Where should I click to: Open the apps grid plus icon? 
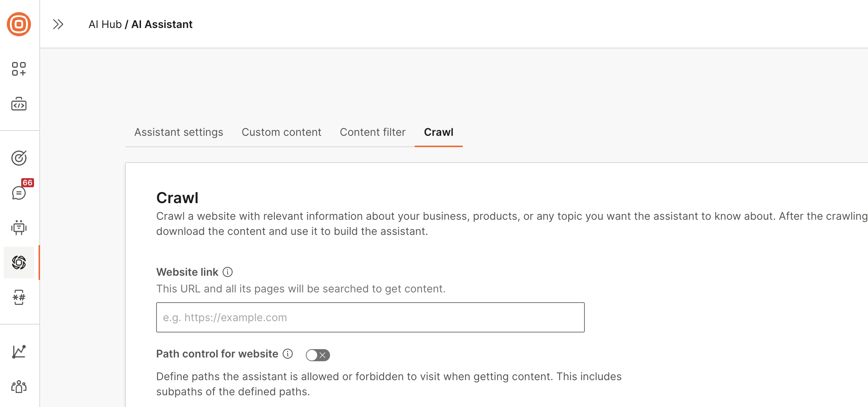coord(19,69)
